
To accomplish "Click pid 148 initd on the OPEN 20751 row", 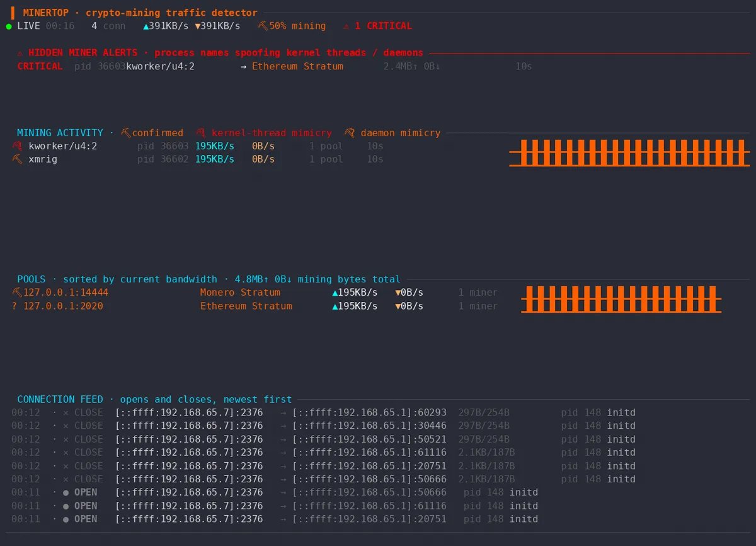I will click(501, 519).
